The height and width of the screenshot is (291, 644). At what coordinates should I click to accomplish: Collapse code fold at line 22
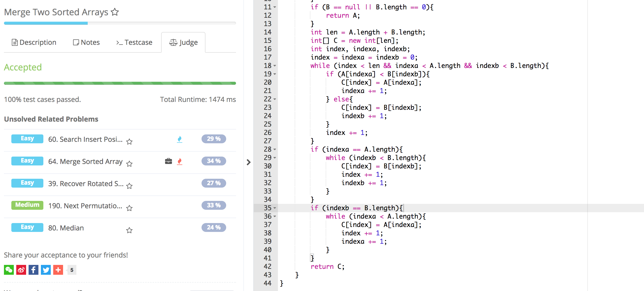coord(275,99)
